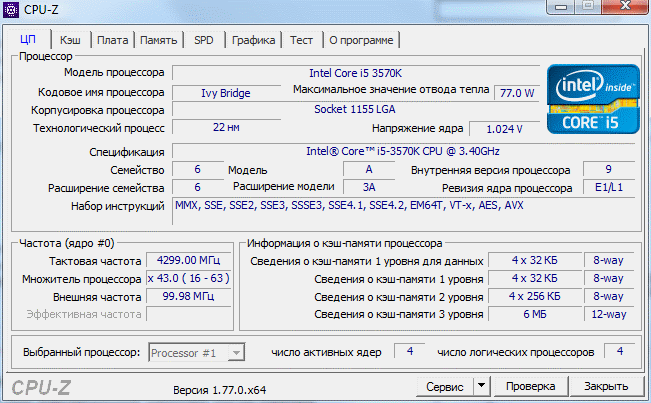Show the О программе tab
The width and height of the screenshot is (651, 403).
click(361, 40)
